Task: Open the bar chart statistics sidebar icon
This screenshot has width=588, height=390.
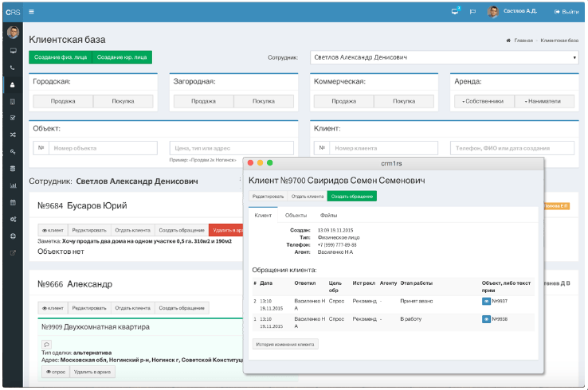Action: coord(13,185)
